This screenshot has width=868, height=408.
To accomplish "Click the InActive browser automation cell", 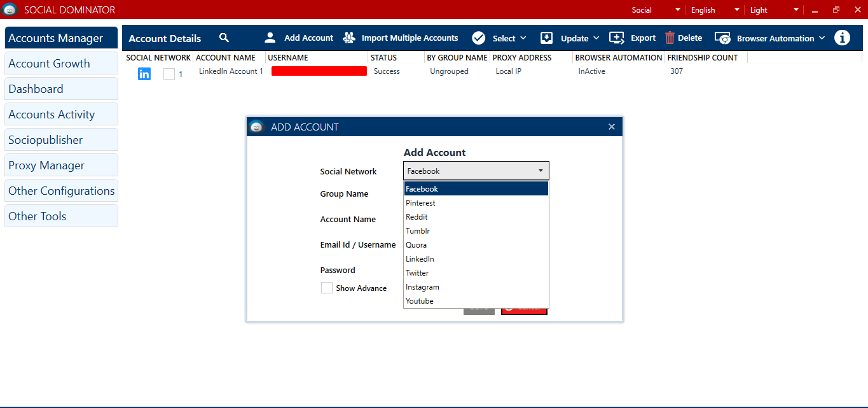I will 591,71.
